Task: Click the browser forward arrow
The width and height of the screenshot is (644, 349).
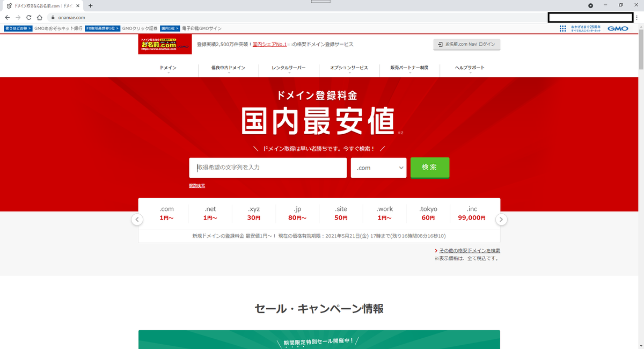Action: pos(18,17)
